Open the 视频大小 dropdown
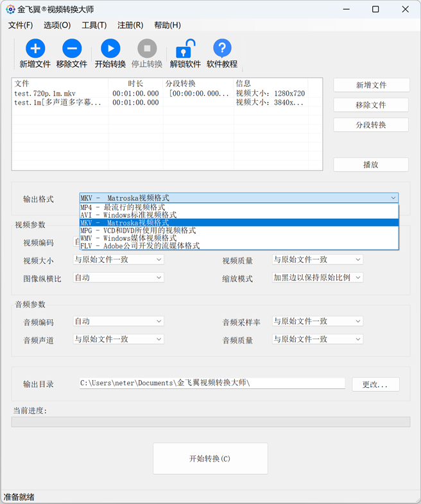Image resolution: width=421 pixels, height=504 pixels. point(119,259)
